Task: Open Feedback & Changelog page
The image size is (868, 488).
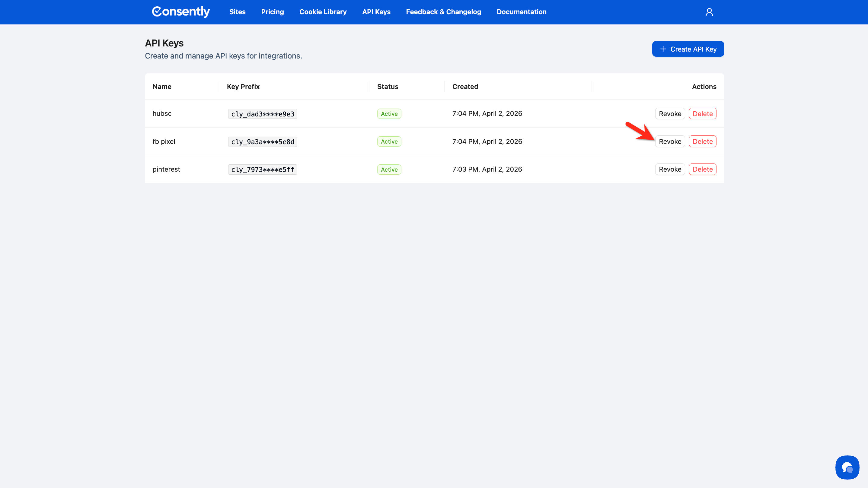Action: coord(443,12)
